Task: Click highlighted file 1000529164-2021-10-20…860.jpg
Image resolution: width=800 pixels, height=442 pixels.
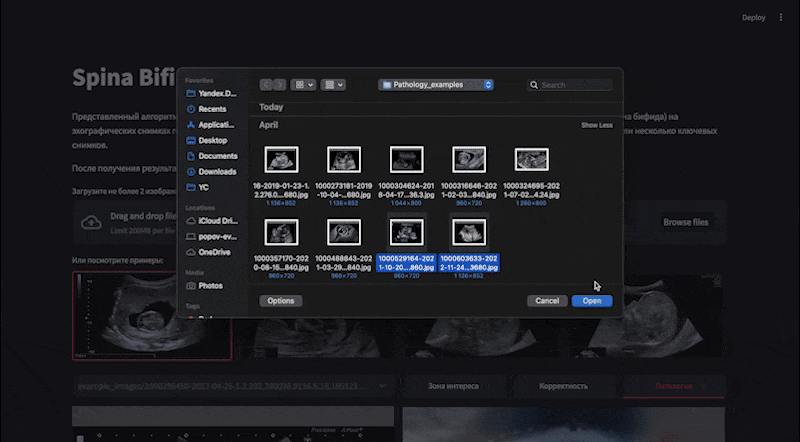Action: (407, 263)
